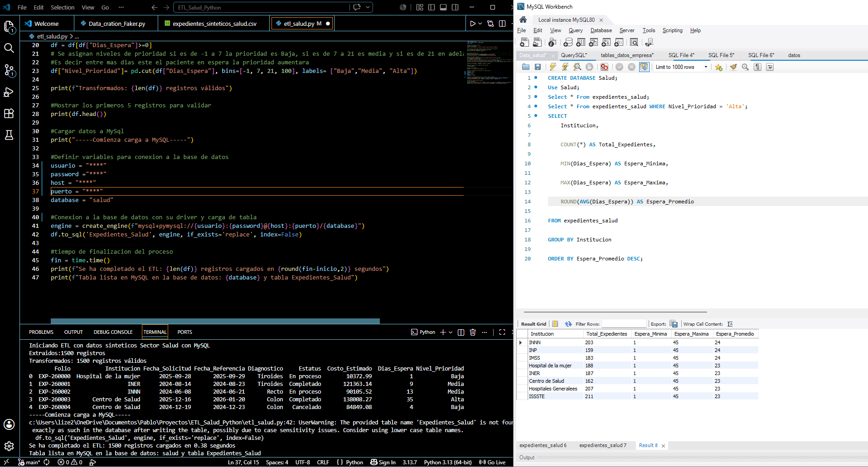
Task: Open the Workbench Database menu
Action: point(601,30)
